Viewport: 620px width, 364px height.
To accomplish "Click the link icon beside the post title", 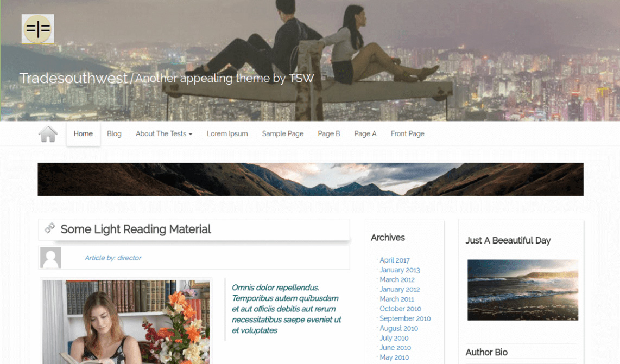I will pos(50,228).
